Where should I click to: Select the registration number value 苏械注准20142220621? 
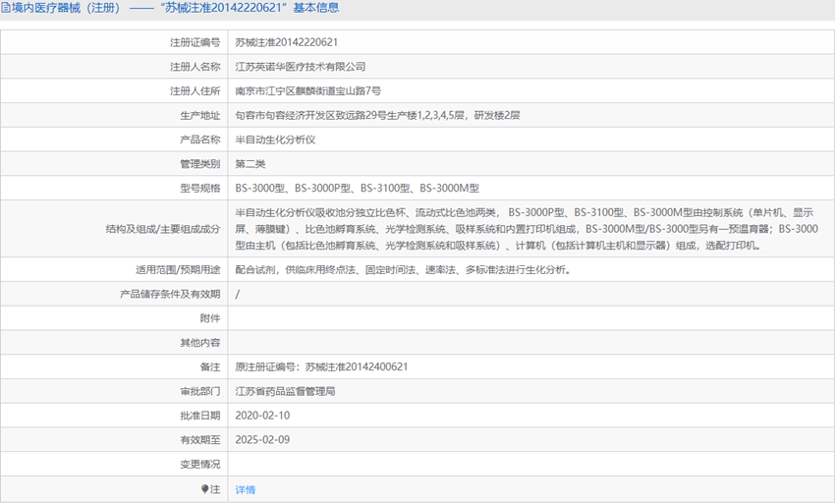tap(287, 42)
